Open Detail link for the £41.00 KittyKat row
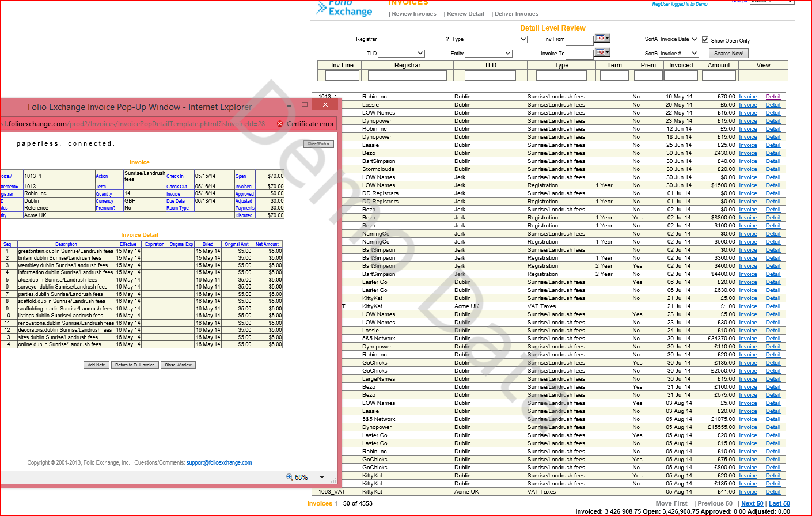812x516 pixels. coord(773,492)
